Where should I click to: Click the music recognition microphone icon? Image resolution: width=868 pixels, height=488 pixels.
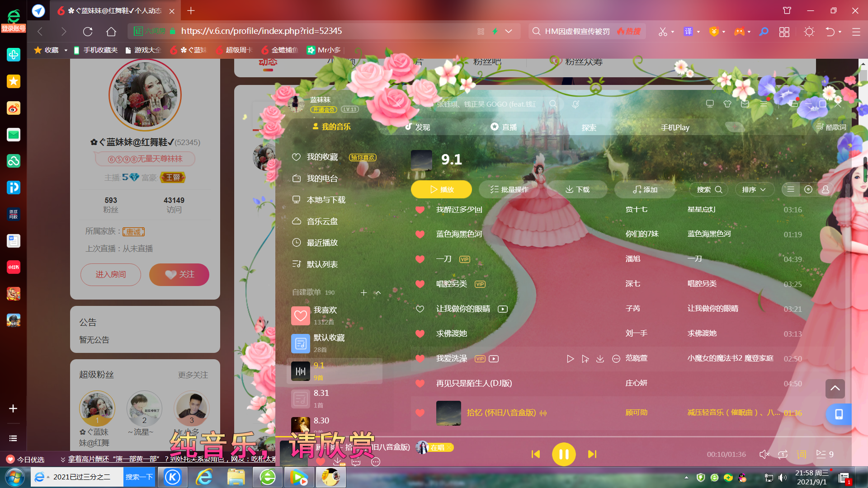click(x=576, y=104)
